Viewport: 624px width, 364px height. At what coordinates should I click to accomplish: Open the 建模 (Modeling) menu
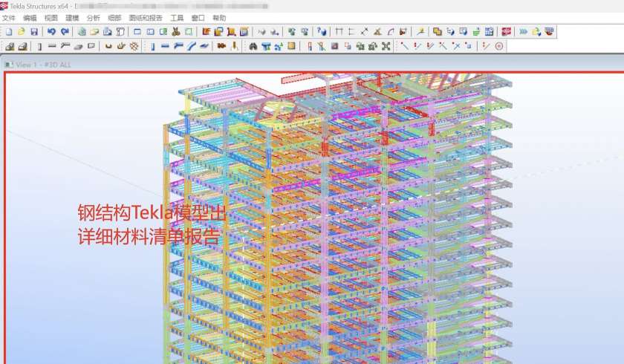click(72, 19)
